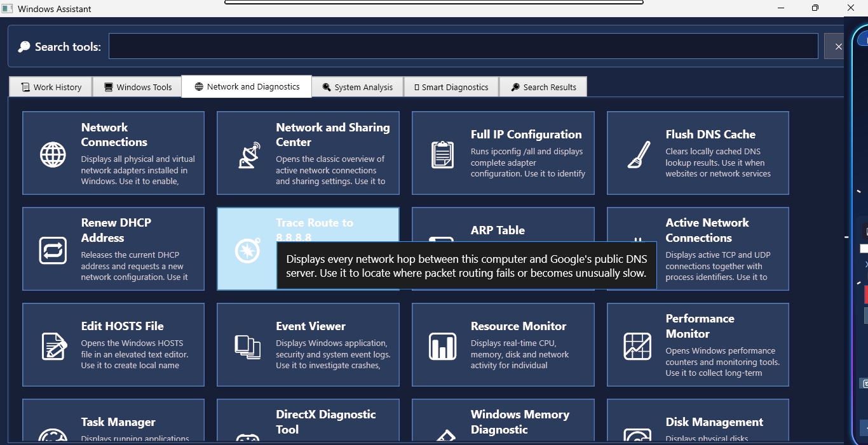This screenshot has height=445, width=868.
Task: Click the line graph icon for Performance Monitor
Action: (x=637, y=346)
